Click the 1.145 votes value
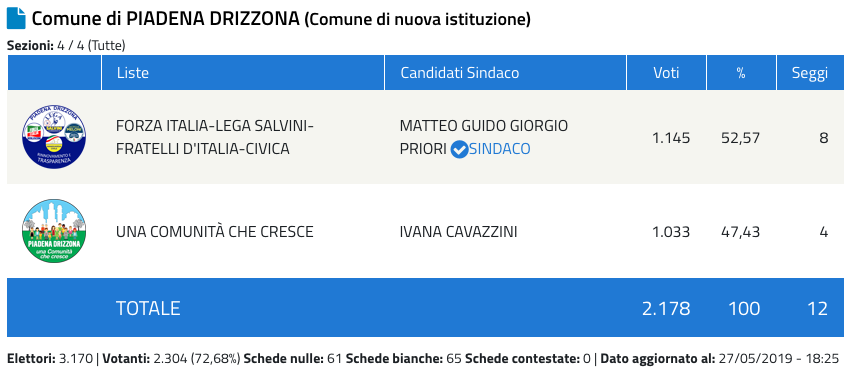The width and height of the screenshot is (857, 380). pos(671,138)
